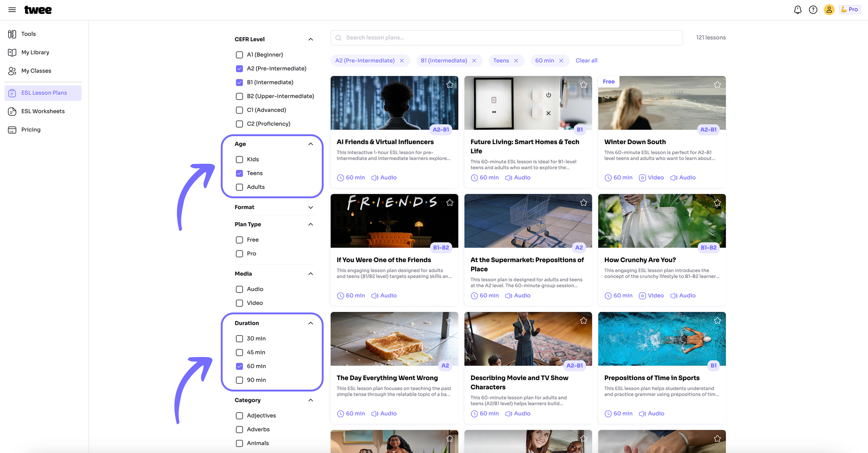Open the hamburger menu icon

click(x=12, y=10)
